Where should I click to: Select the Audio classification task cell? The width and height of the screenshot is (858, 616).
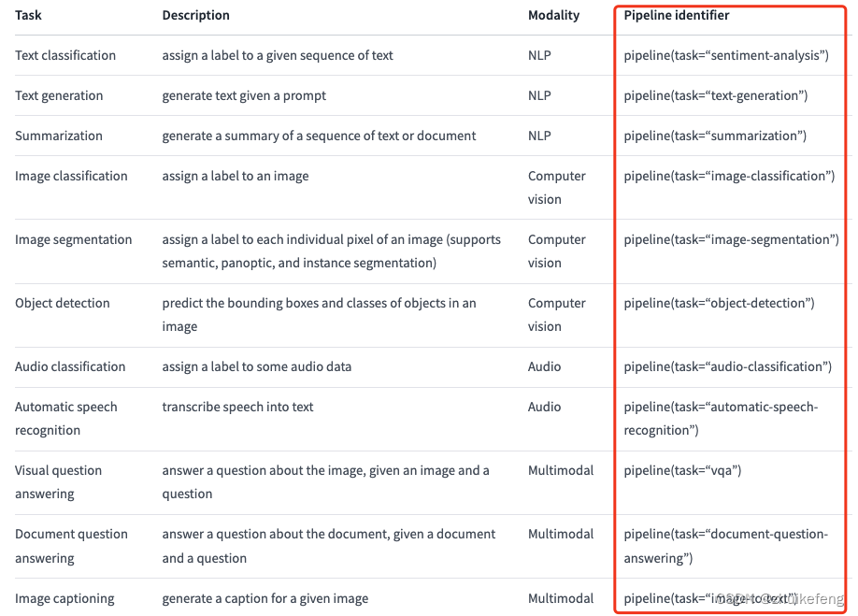(x=70, y=366)
